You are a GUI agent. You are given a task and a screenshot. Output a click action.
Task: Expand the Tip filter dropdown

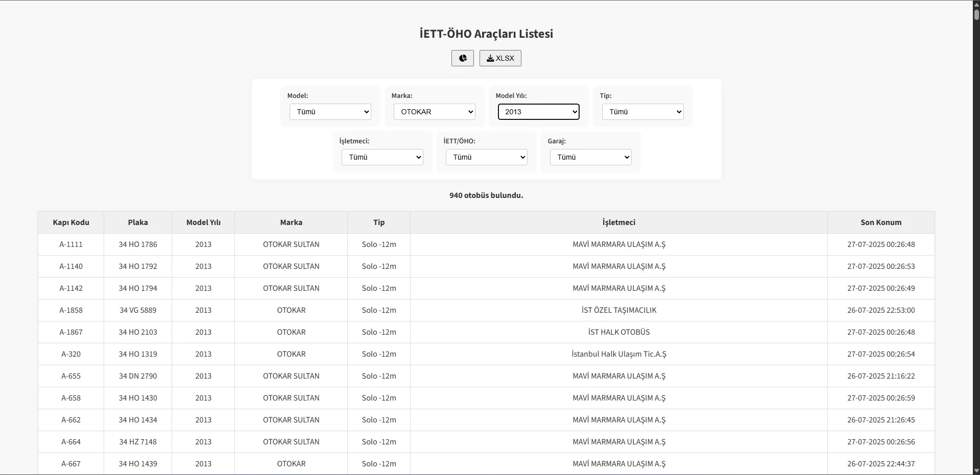tap(642, 112)
